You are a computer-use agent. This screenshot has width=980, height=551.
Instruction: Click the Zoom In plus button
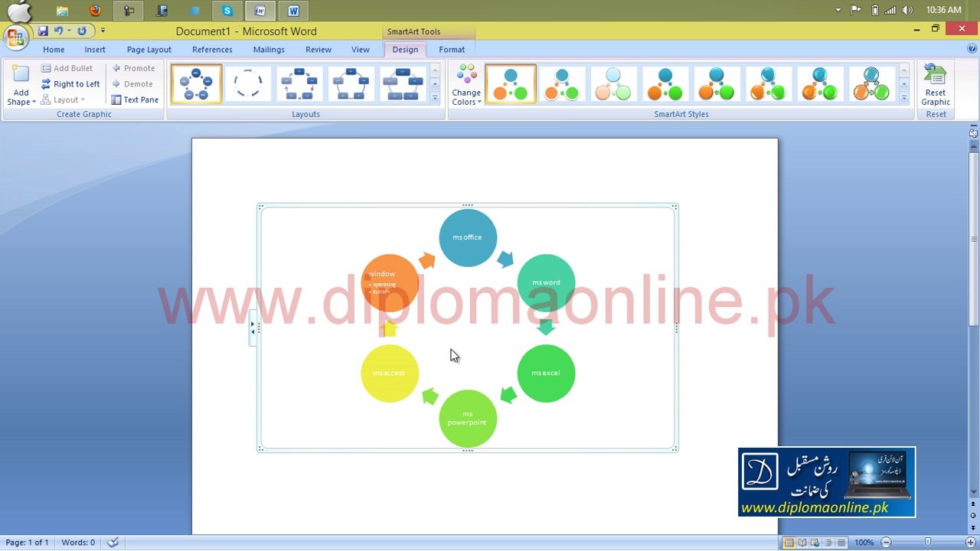pyautogui.click(x=970, y=543)
